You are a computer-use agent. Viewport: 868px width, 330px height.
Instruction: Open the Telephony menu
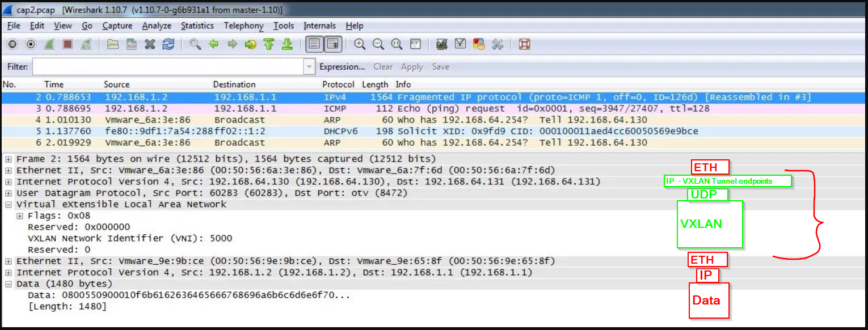coord(243,26)
